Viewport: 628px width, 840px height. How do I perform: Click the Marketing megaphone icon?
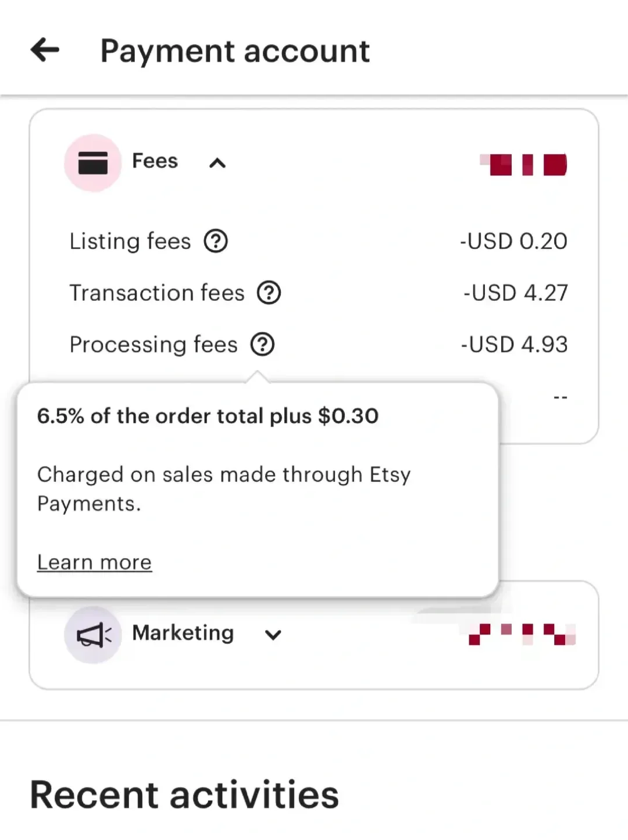point(93,635)
